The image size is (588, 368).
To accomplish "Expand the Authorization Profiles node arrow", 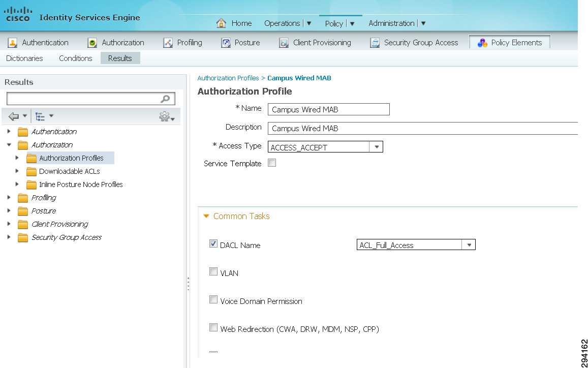I will 17,158.
